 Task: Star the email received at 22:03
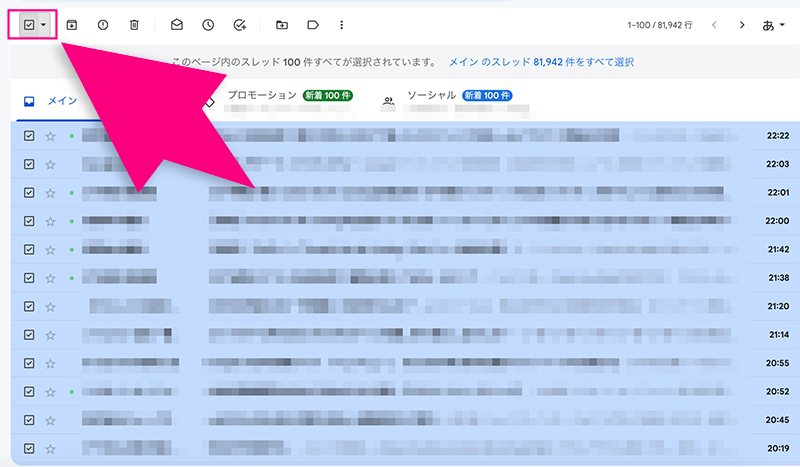coord(50,165)
